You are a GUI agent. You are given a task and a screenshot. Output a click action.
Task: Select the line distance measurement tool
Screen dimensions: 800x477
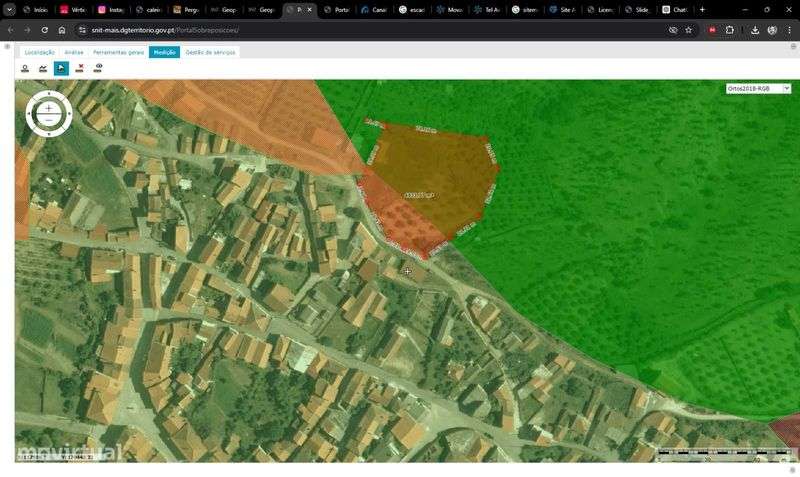[x=43, y=68]
